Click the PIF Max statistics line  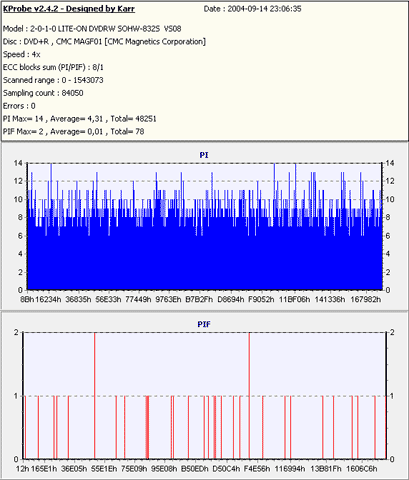(x=74, y=132)
